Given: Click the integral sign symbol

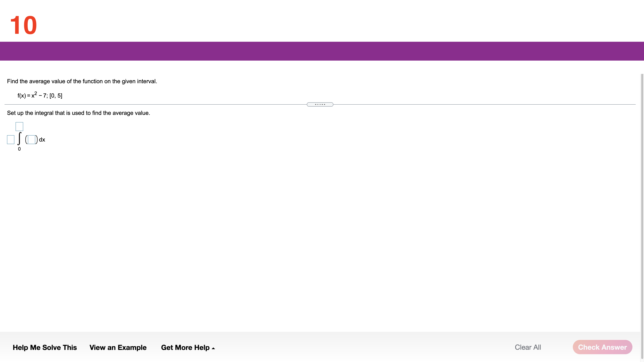Looking at the screenshot, I should point(19,139).
